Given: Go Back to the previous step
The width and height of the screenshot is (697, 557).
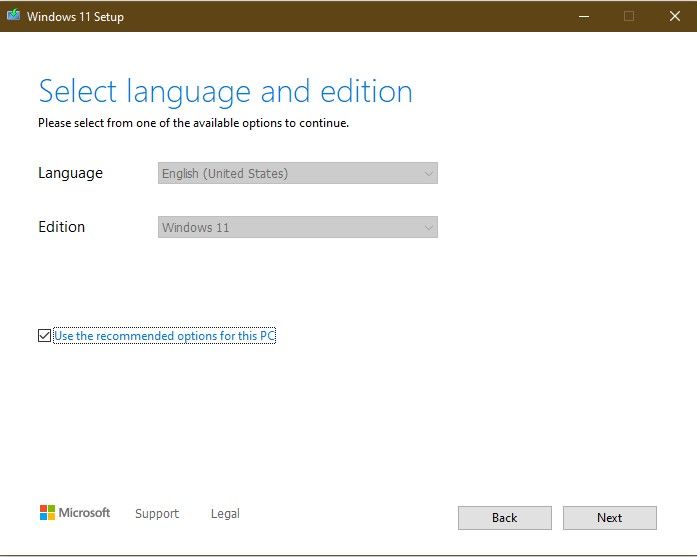Looking at the screenshot, I should point(505,518).
